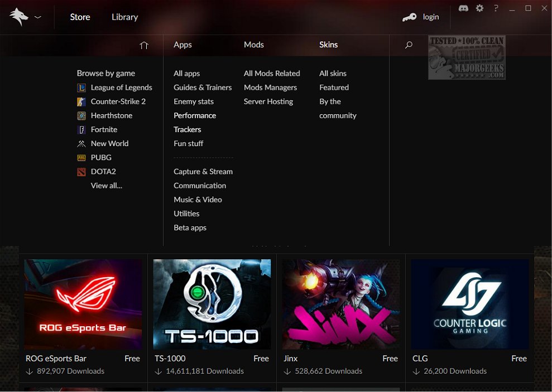552x392 pixels.
Task: Open Trackers category
Action: 188,129
